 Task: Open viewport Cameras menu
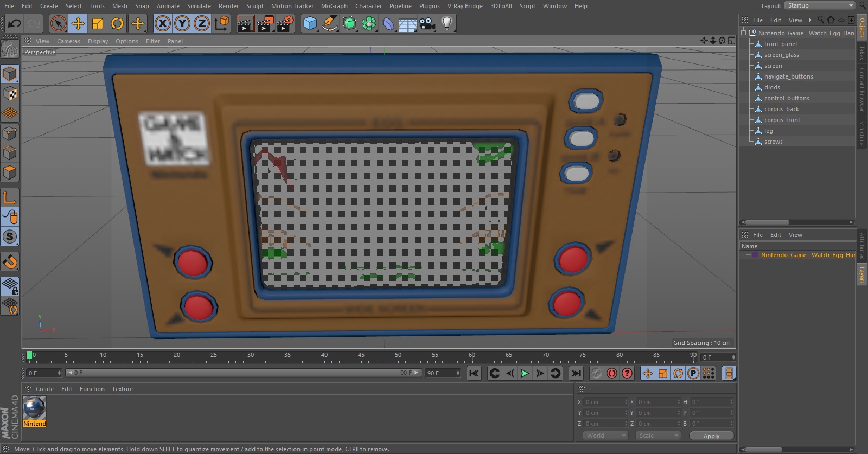pyautogui.click(x=68, y=41)
